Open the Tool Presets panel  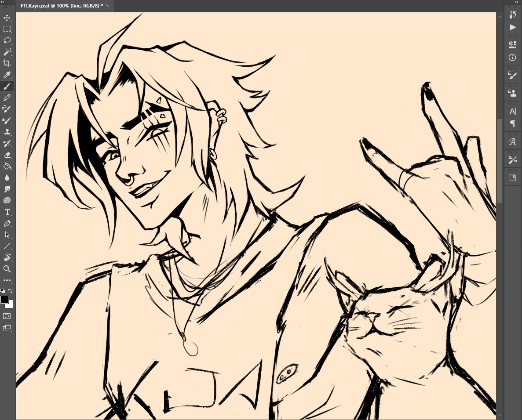513,159
